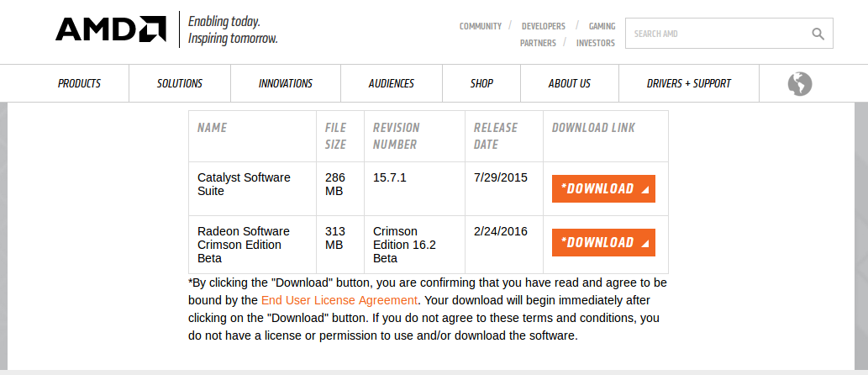This screenshot has height=375, width=868.
Task: Click the Enabling today. Inspiring tomorrow. tagline
Action: [233, 30]
